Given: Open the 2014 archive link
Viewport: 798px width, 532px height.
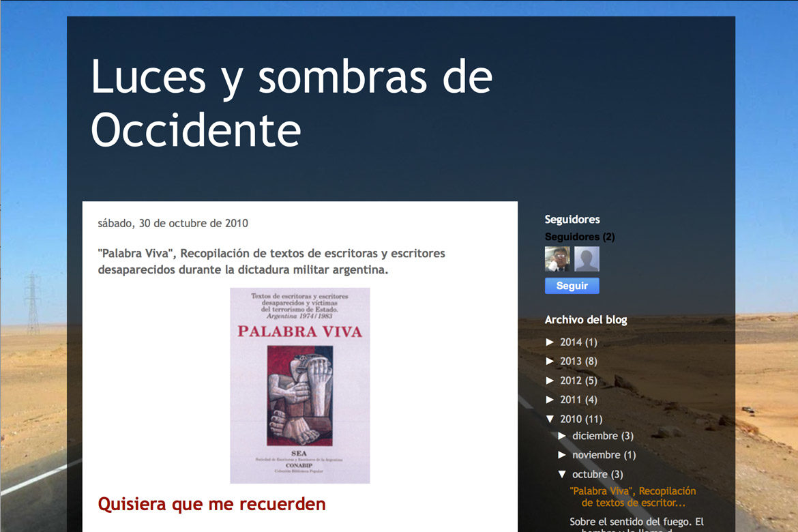Looking at the screenshot, I should point(571,342).
